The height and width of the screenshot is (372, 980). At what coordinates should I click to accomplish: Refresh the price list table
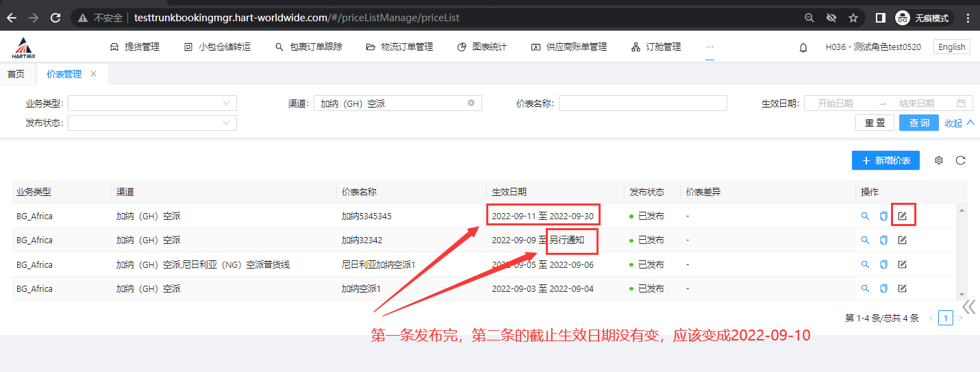[x=960, y=160]
